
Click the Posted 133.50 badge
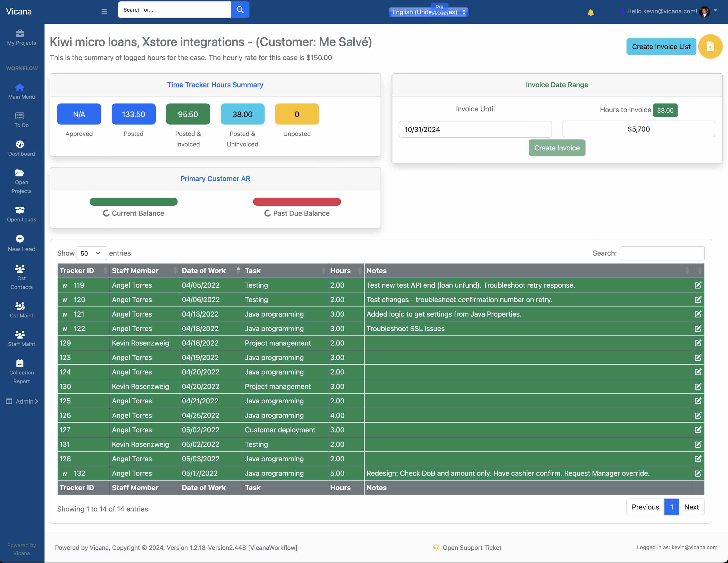pos(133,114)
